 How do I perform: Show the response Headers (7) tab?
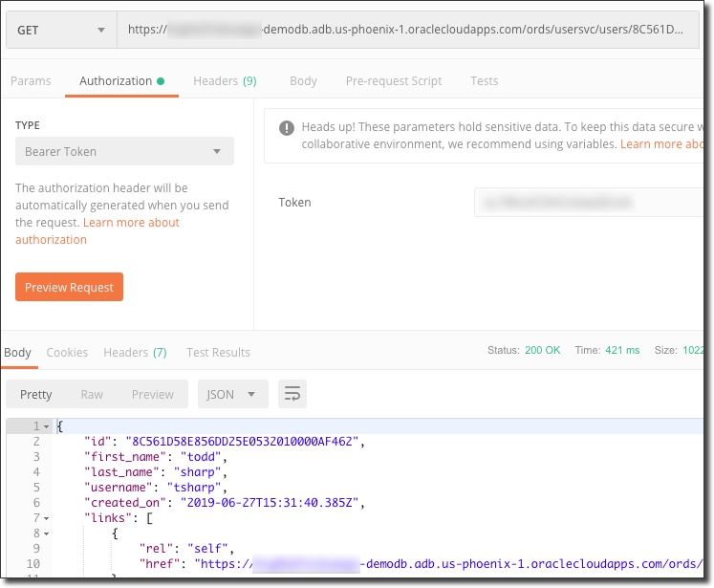[x=135, y=353]
